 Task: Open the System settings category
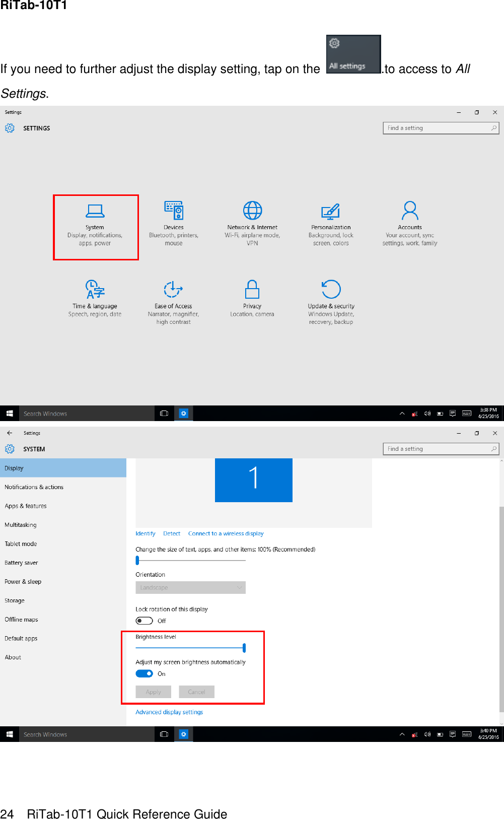tap(95, 227)
